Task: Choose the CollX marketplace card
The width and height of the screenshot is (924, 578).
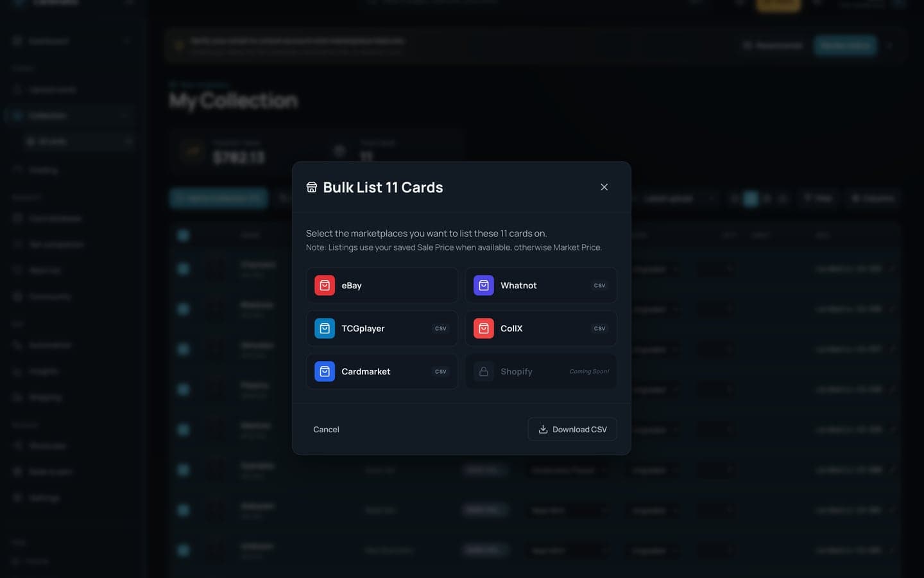Action: (x=541, y=328)
